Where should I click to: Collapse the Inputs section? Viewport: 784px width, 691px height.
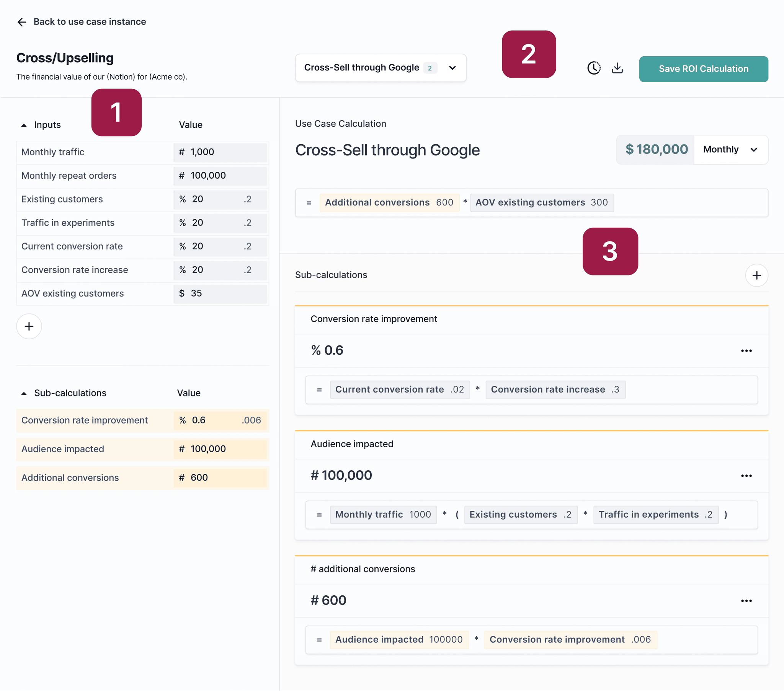point(24,125)
